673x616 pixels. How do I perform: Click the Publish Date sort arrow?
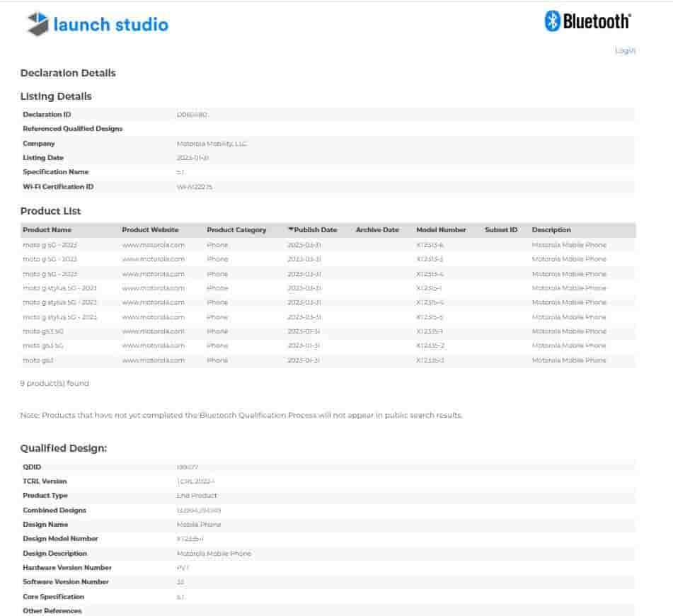[290, 230]
